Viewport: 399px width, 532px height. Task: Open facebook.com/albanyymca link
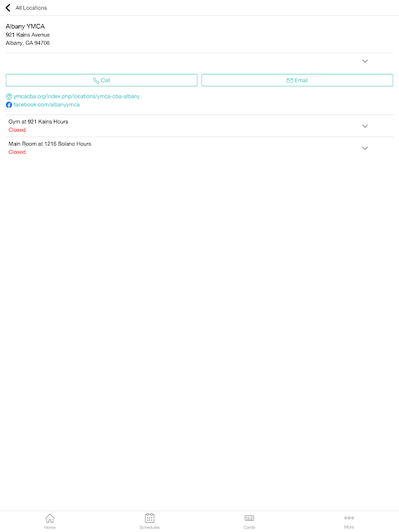tap(47, 104)
